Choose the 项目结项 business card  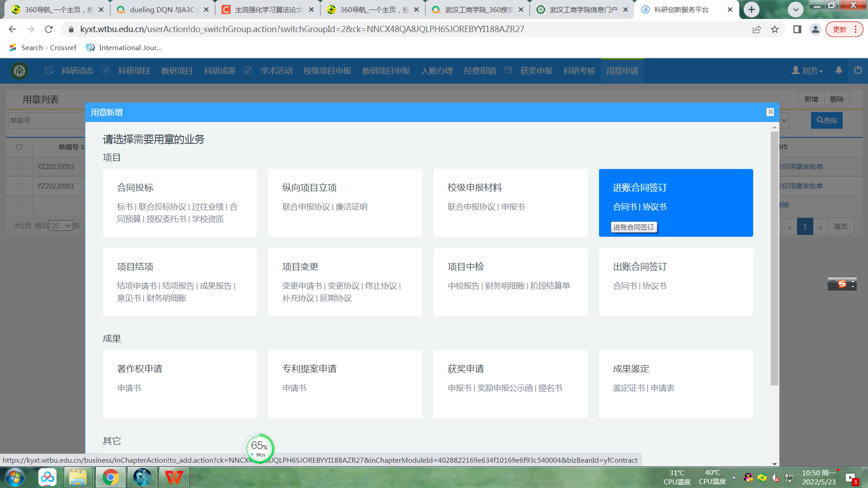pos(179,282)
